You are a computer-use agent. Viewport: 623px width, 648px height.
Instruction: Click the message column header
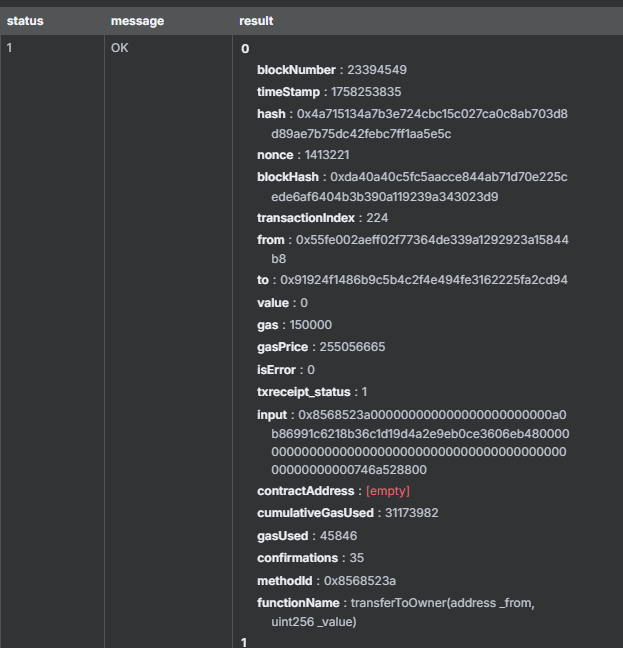(x=137, y=20)
